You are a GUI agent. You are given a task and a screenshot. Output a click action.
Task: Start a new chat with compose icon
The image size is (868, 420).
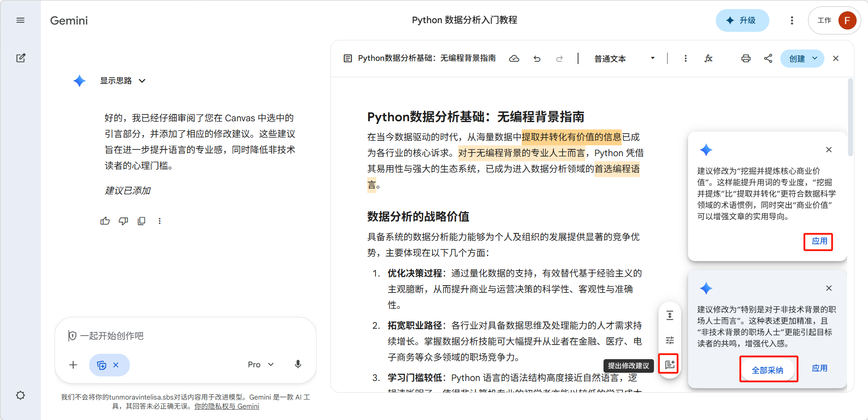tap(20, 58)
